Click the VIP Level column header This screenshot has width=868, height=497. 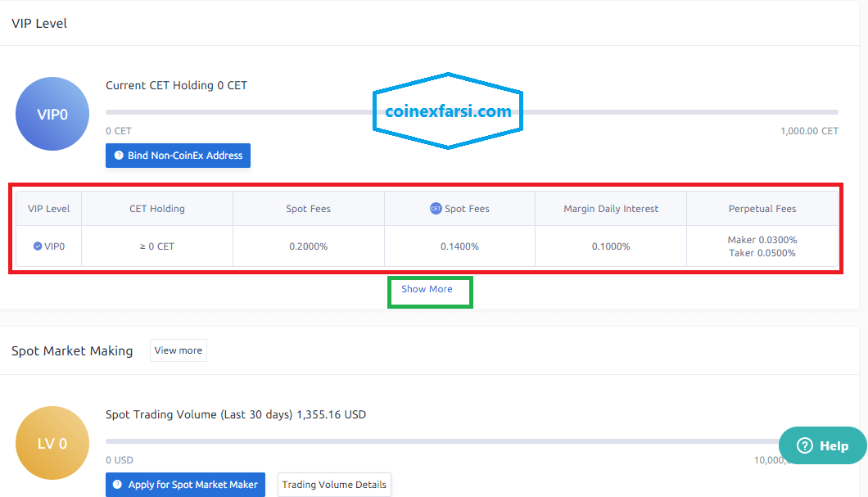point(49,209)
